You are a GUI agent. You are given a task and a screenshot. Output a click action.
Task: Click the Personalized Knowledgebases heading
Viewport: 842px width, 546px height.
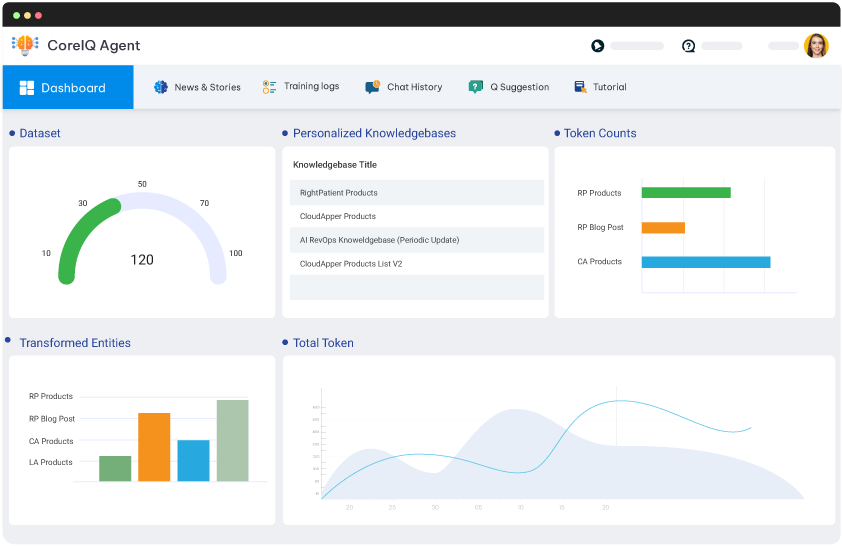tap(374, 133)
